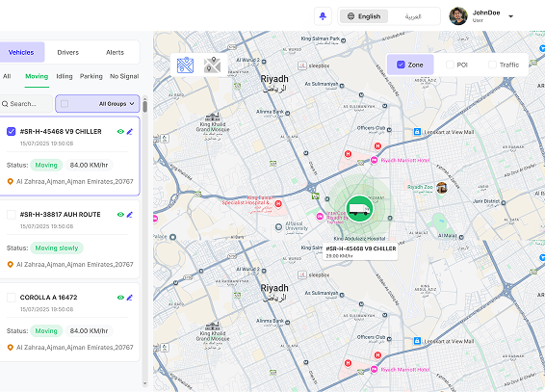Image resolution: width=545 pixels, height=392 pixels.
Task: Toggle eye icon for #SR-H-45468 V9 CHILLER
Action: (120, 131)
